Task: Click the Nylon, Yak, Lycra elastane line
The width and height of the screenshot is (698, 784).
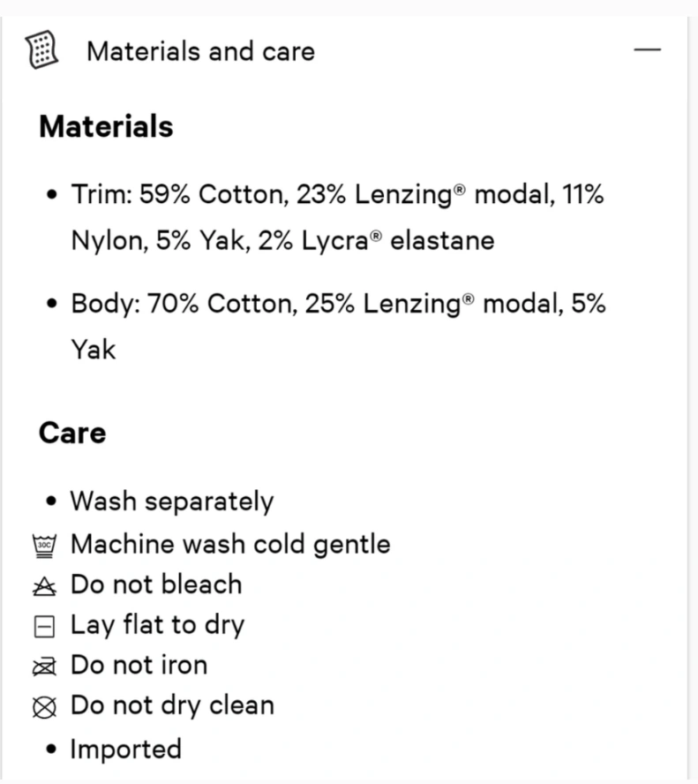Action: (x=282, y=241)
